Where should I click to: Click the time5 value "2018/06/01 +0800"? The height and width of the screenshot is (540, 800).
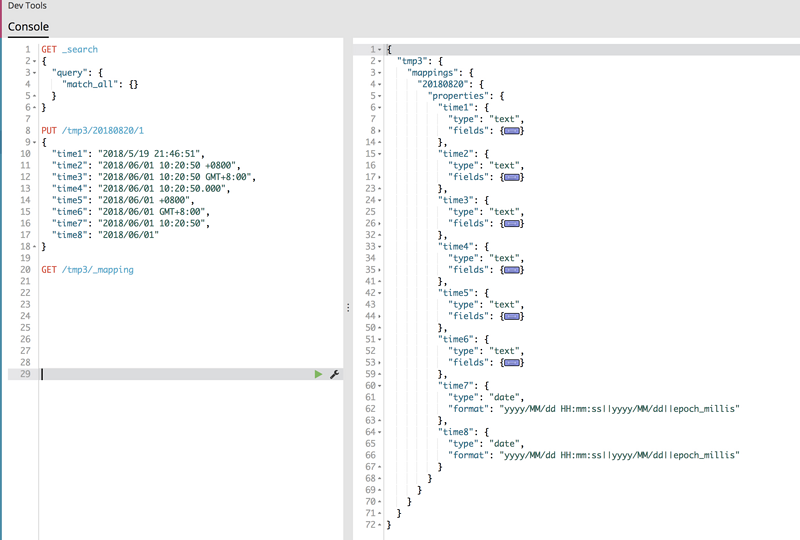tap(144, 200)
